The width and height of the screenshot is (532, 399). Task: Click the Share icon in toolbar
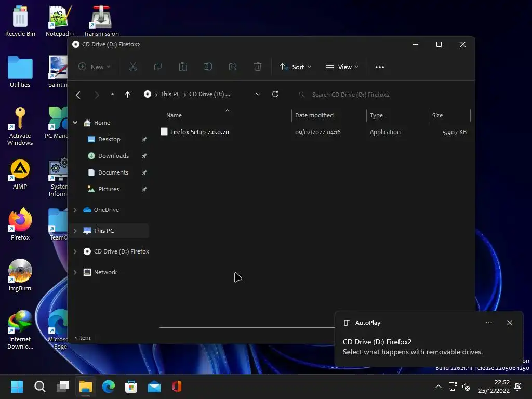tap(233, 67)
